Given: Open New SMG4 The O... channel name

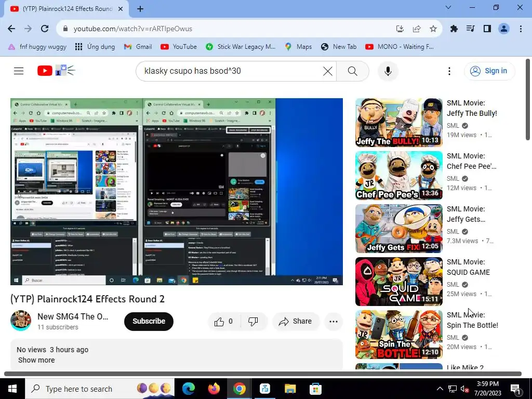Looking at the screenshot, I should coord(73,316).
